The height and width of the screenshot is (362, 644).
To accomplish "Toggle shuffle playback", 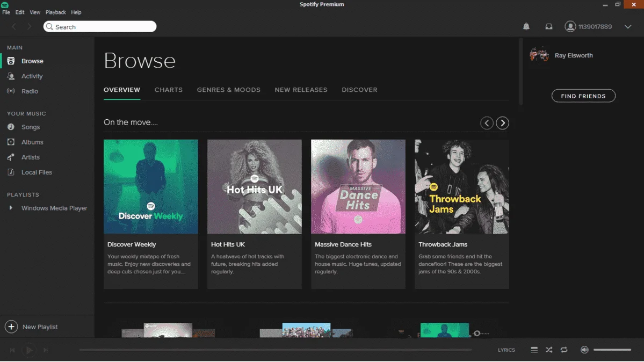I will coord(549,350).
